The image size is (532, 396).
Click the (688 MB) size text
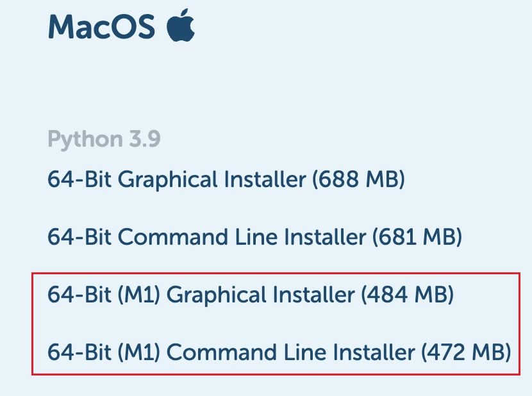click(358, 179)
